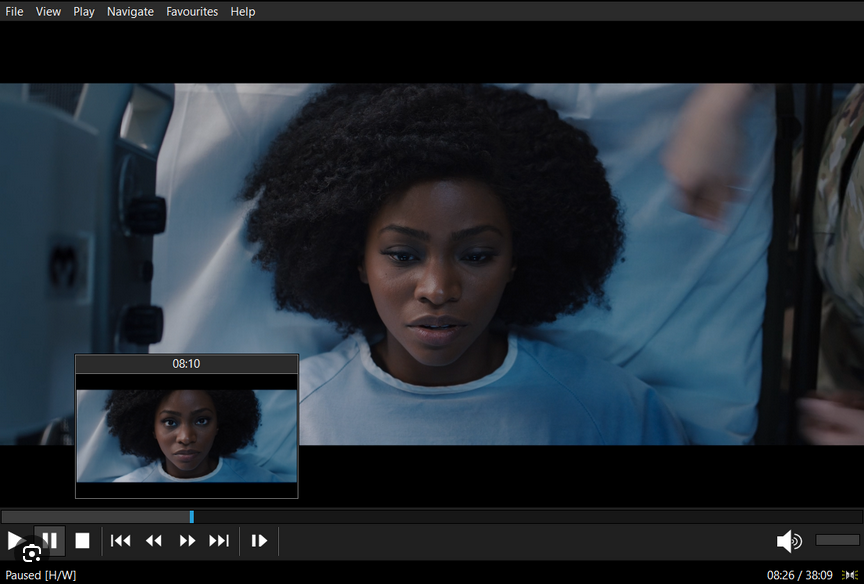Open the View menu
864x584 pixels.
point(48,11)
